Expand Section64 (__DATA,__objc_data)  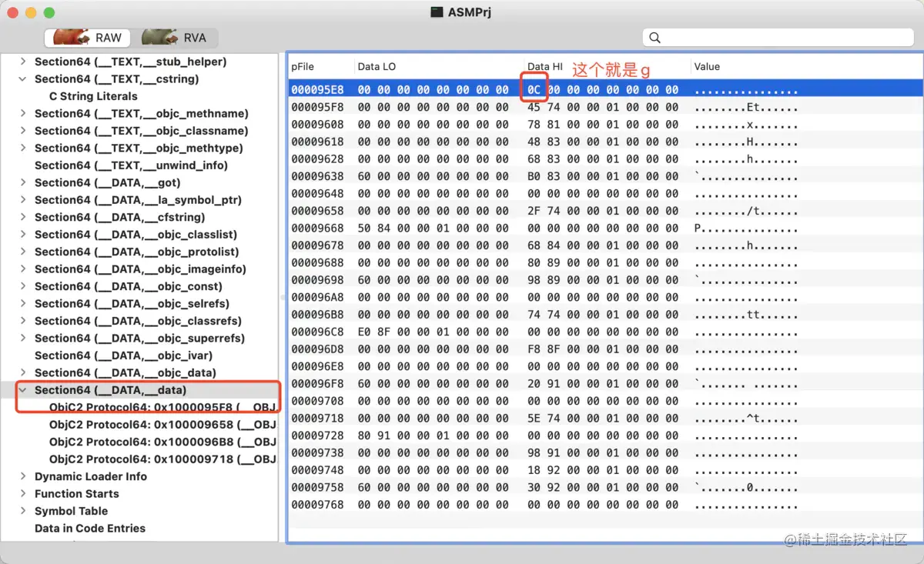click(x=23, y=372)
